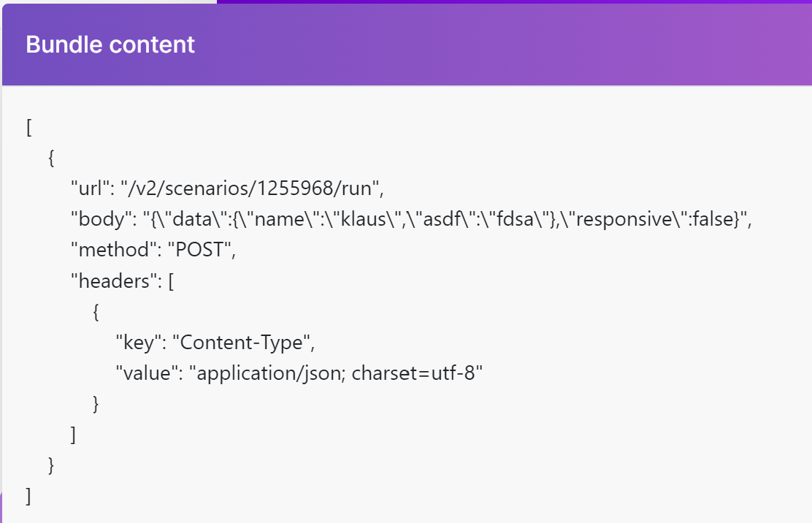Viewport: 812px width, 523px height.
Task: Click the "headers" key
Action: (106, 281)
